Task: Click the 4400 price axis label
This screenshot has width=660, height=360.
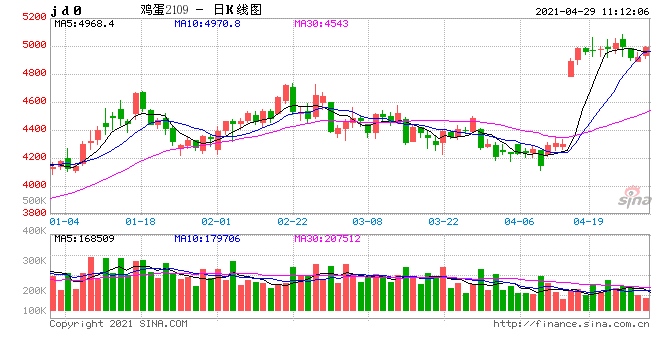Action: point(34,129)
